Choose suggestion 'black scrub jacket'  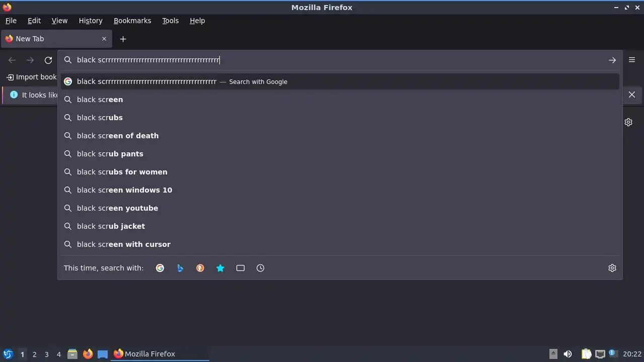coord(340,226)
